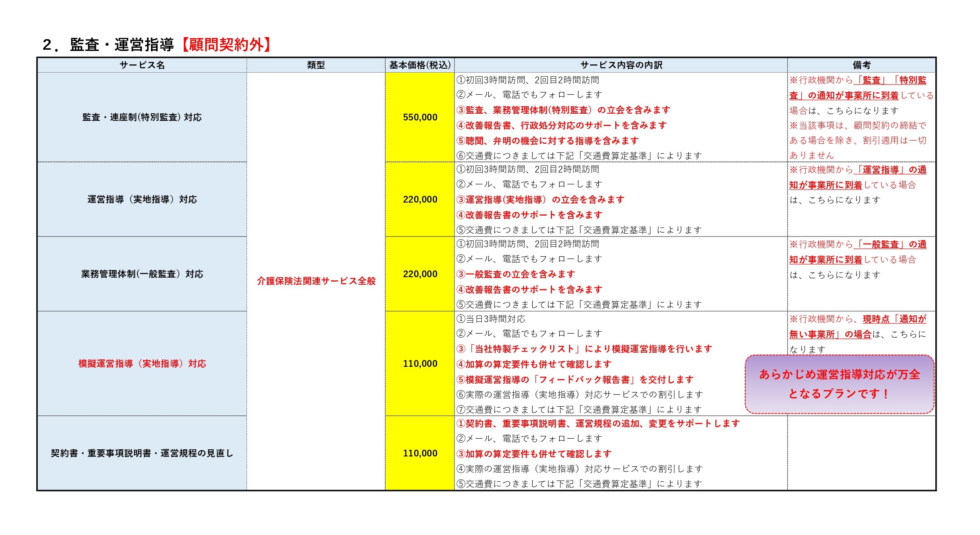Select the サービス内容の内訳 column header

click(x=621, y=65)
